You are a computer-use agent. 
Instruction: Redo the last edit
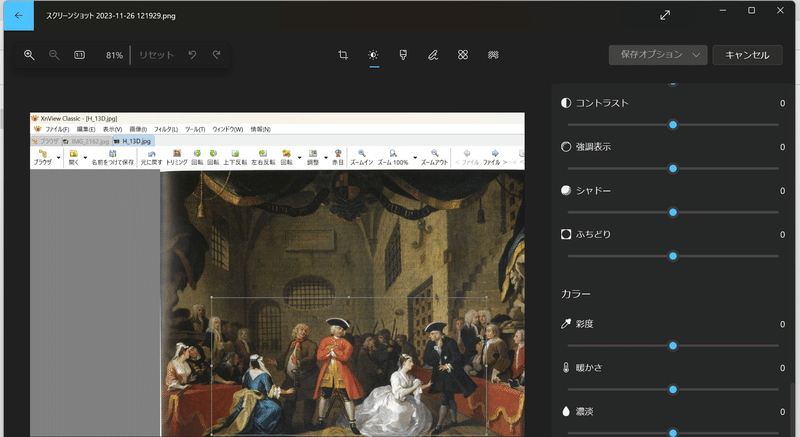(x=217, y=55)
